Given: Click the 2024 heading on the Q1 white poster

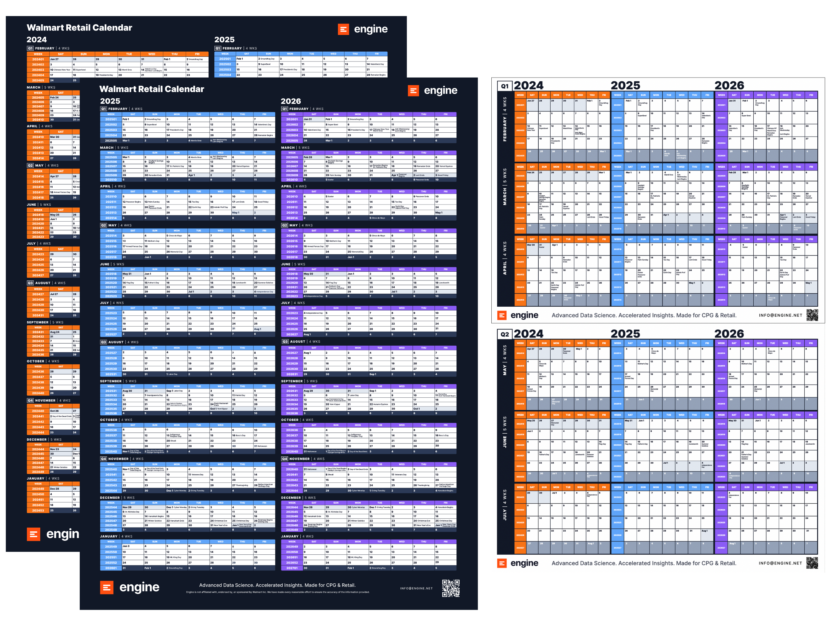Looking at the screenshot, I should tap(528, 85).
